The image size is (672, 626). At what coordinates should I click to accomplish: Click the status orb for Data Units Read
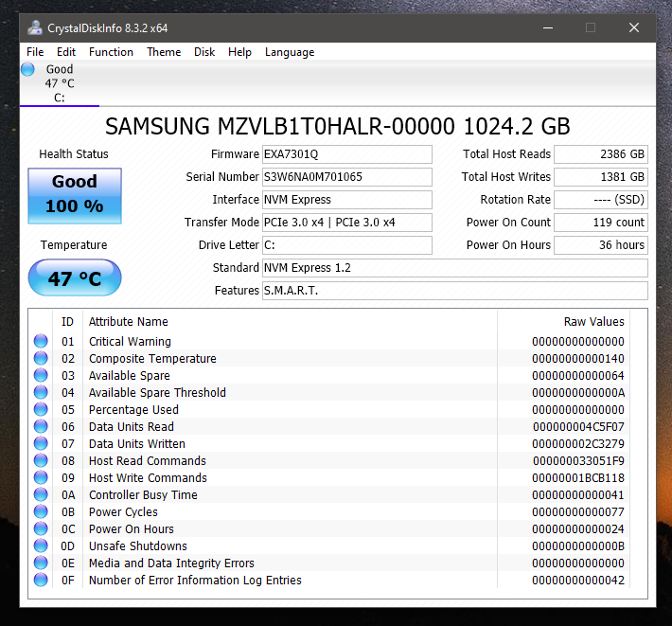coord(41,426)
